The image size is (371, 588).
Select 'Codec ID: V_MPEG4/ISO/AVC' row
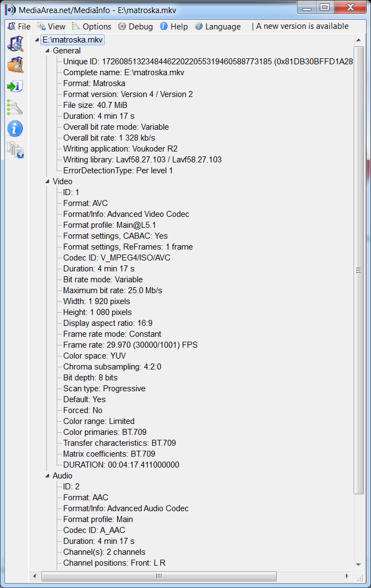(x=117, y=258)
